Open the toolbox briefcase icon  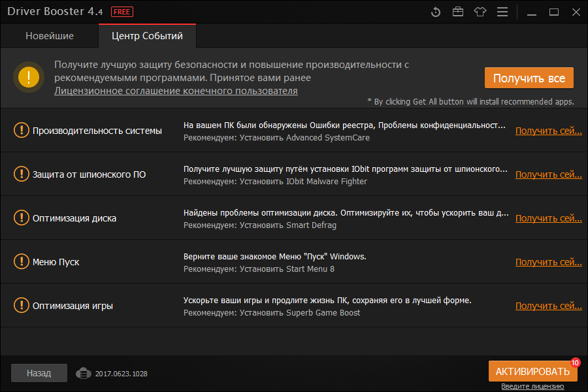tap(458, 12)
